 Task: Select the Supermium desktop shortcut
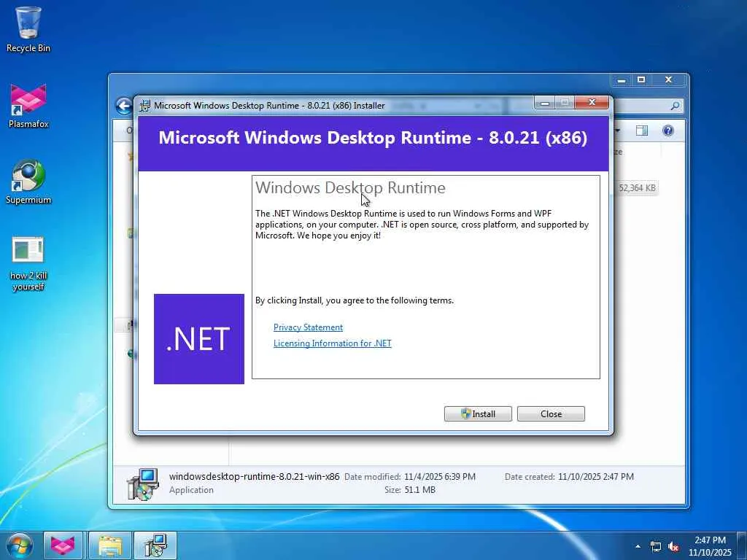point(28,182)
